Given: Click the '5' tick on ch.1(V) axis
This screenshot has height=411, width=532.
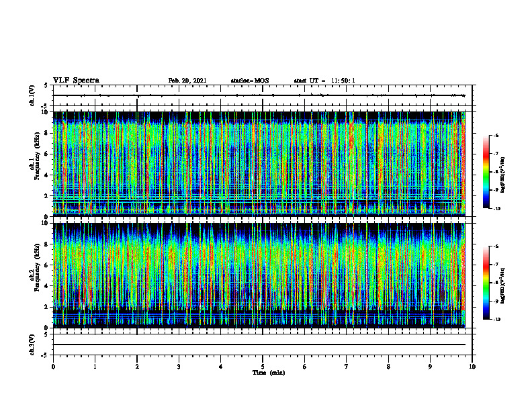Looking at the screenshot, I should tap(47, 85).
